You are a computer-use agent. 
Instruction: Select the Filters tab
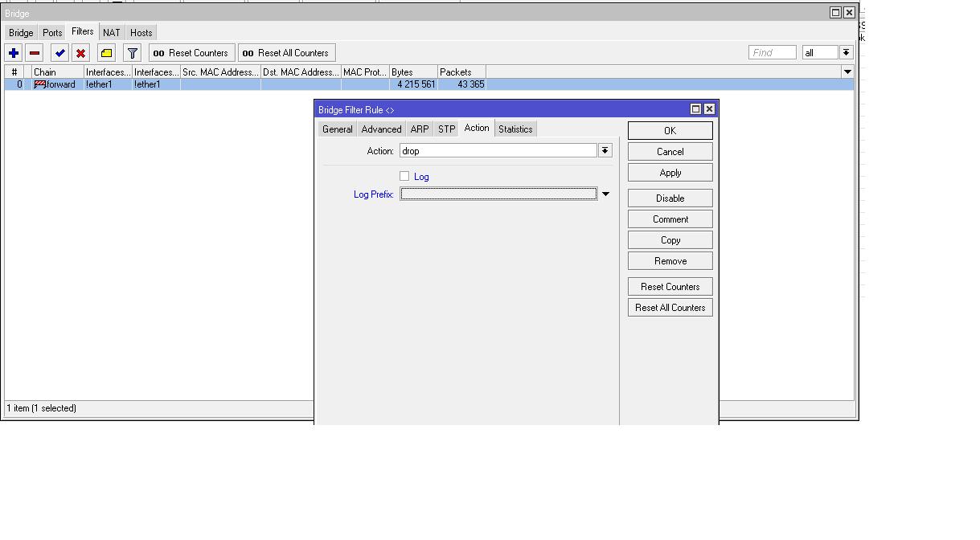pyautogui.click(x=82, y=32)
